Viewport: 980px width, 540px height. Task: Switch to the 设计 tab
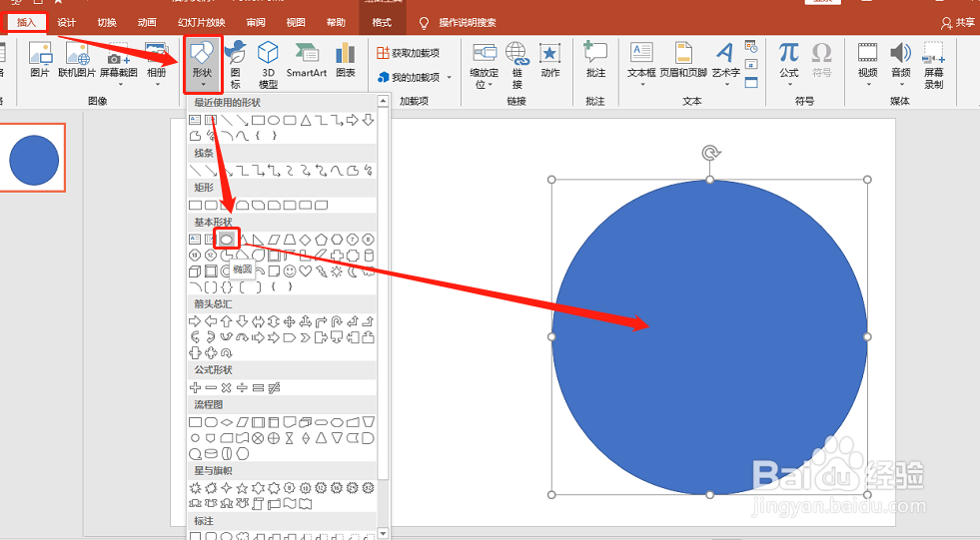pyautogui.click(x=66, y=23)
